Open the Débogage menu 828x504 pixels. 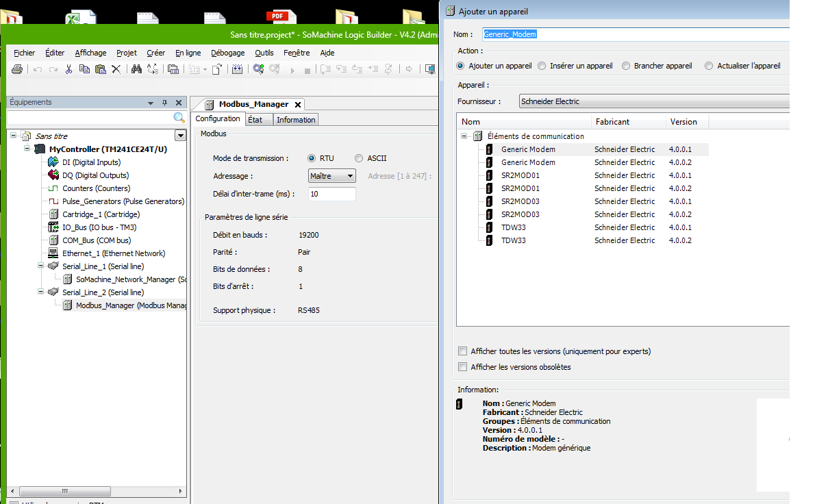227,53
